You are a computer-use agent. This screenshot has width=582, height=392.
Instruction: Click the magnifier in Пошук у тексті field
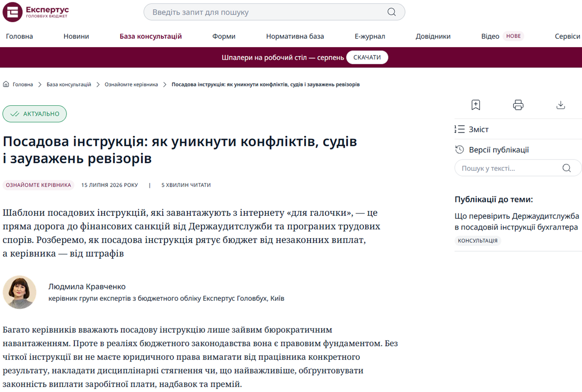(x=566, y=168)
